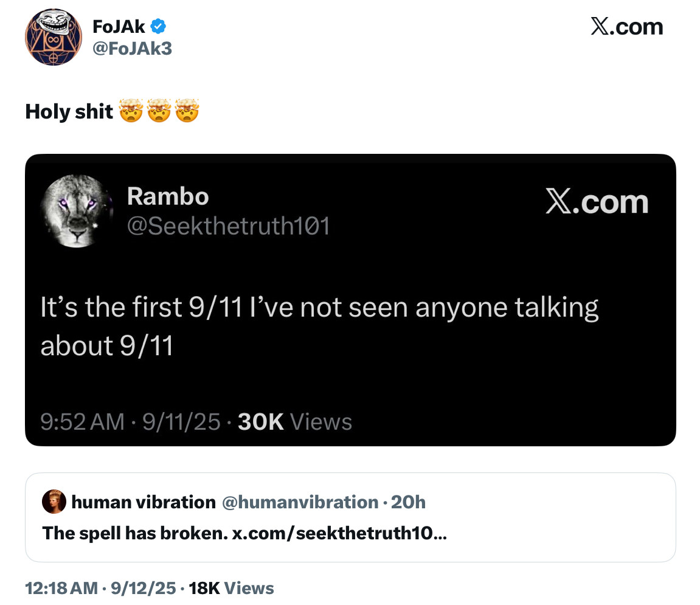Click the @Seekthetruth101 handle
700x605 pixels.
click(228, 226)
